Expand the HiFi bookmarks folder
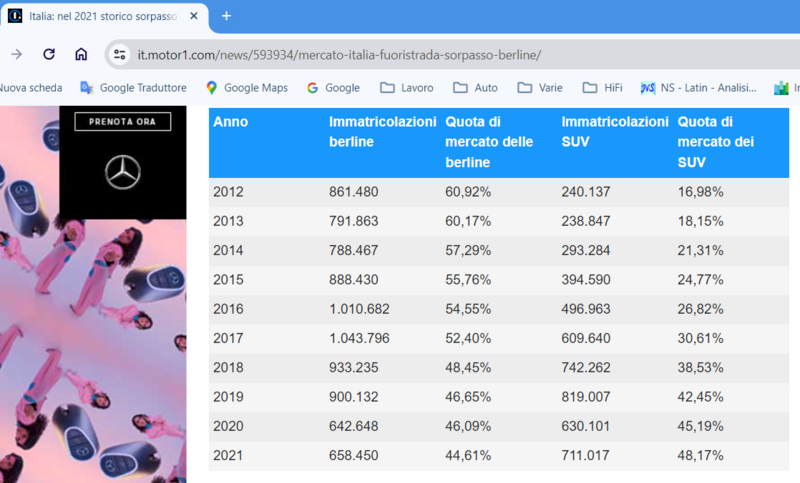 (602, 88)
